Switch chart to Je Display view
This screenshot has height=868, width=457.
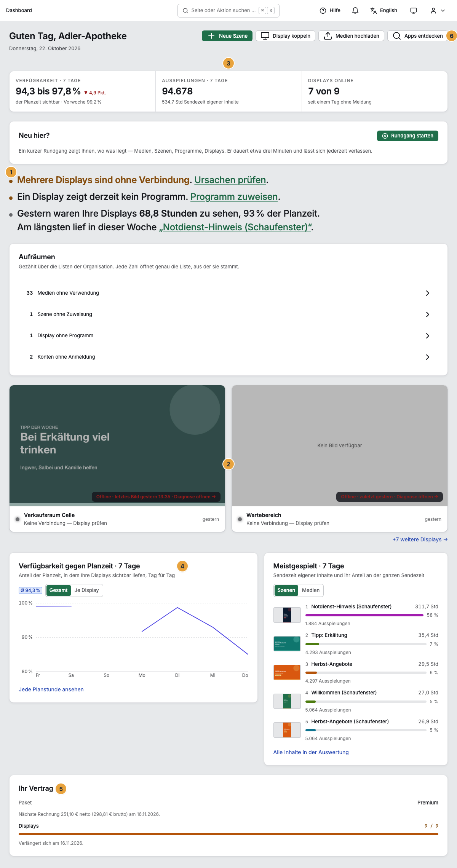(x=86, y=590)
